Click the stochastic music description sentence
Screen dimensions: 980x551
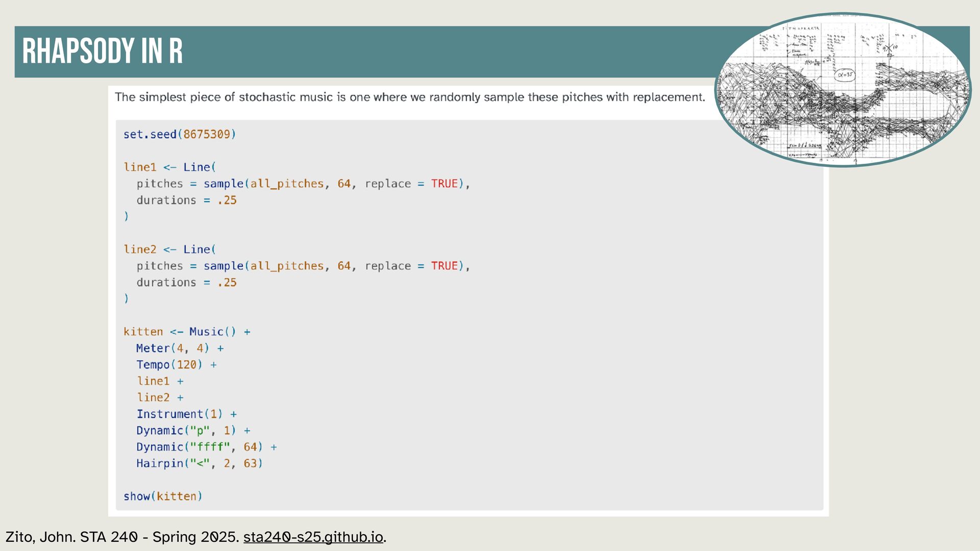[409, 97]
